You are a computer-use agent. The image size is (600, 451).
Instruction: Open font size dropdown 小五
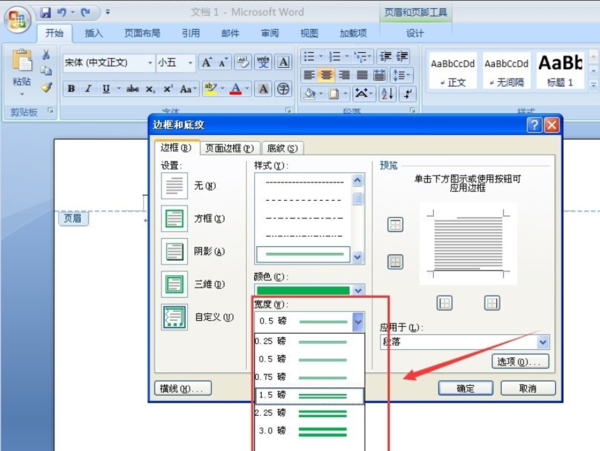(x=190, y=62)
